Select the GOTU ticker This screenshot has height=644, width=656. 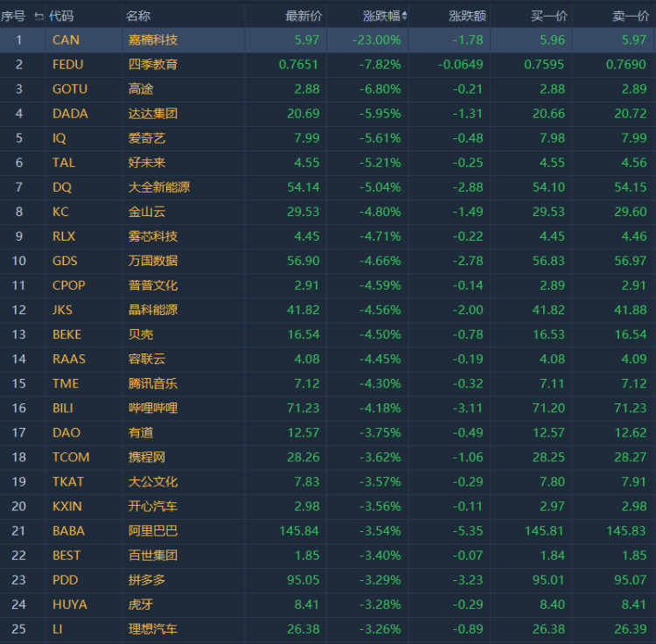70,89
